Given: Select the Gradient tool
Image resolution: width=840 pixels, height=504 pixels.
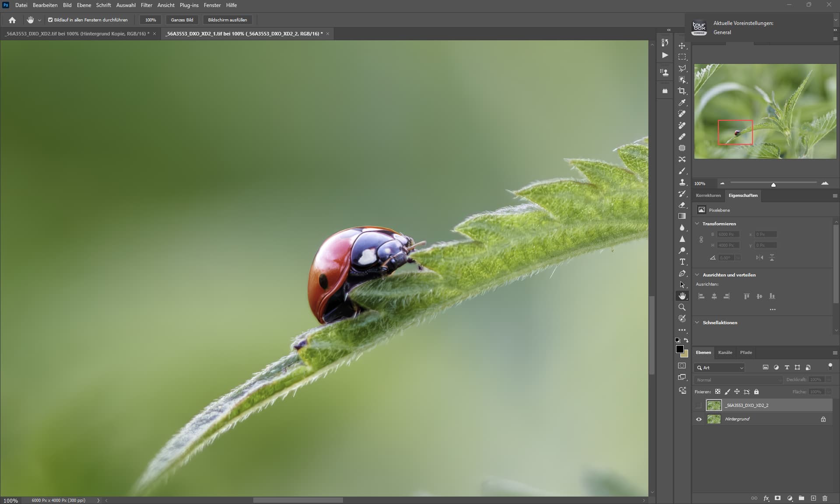Looking at the screenshot, I should [682, 216].
